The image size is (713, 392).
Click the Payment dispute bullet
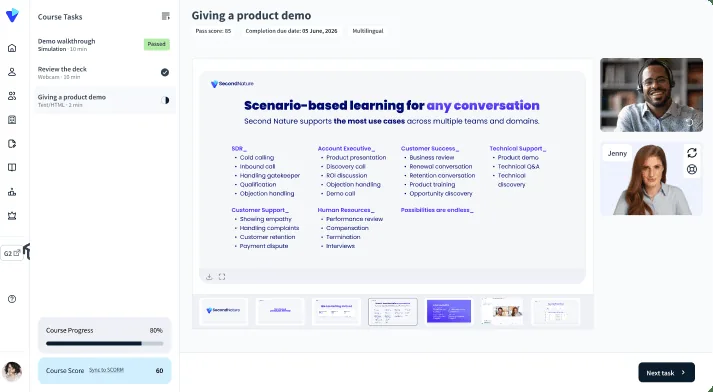pyautogui.click(x=264, y=246)
